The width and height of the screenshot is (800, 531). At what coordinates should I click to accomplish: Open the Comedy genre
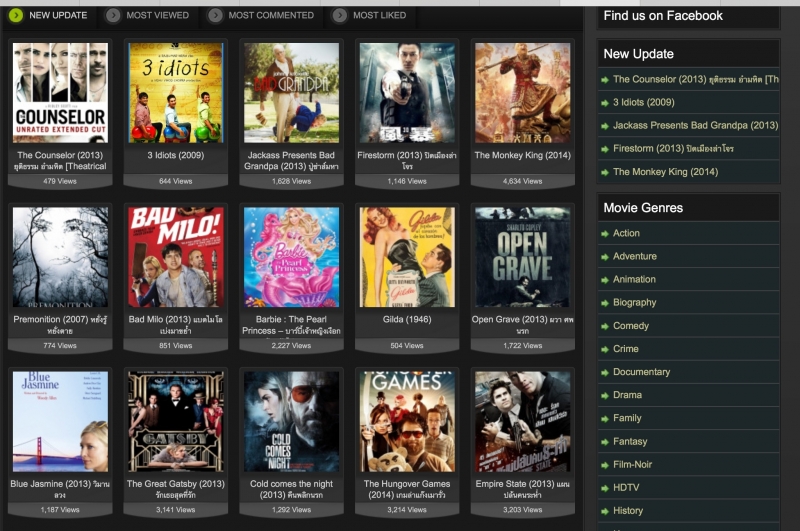click(689, 325)
